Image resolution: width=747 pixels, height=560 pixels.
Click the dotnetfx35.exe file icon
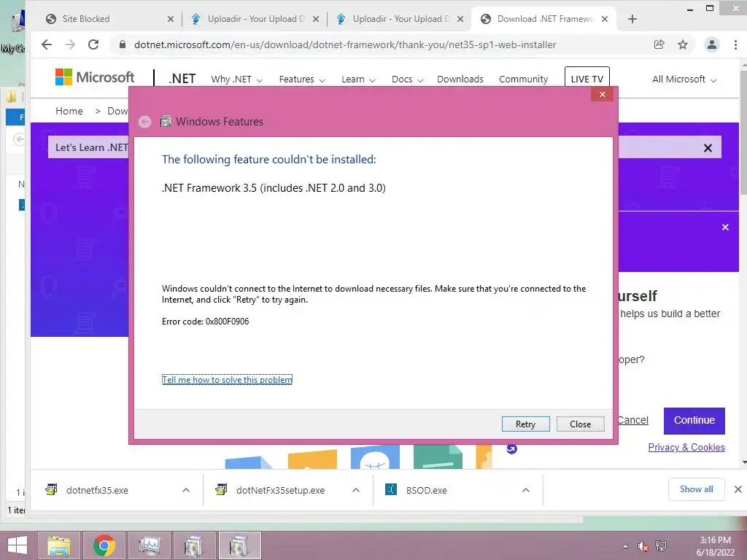pyautogui.click(x=51, y=489)
